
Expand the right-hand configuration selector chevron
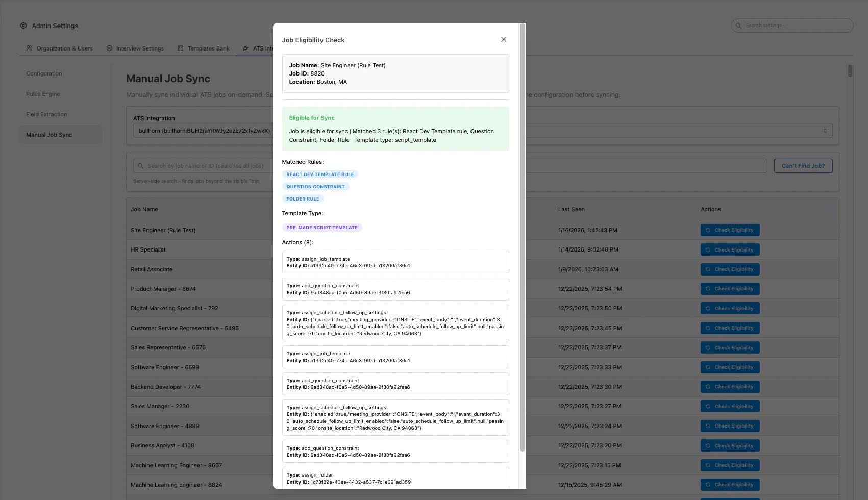click(x=825, y=131)
